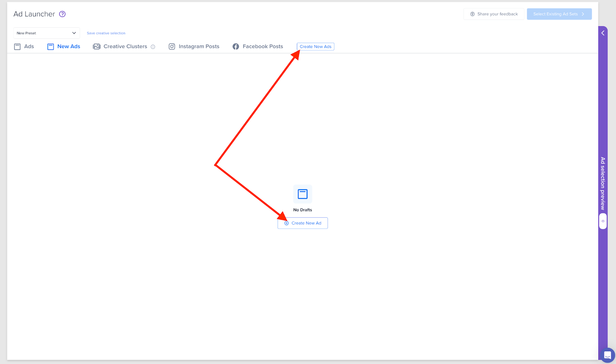616x364 pixels.
Task: Select the Facebook Posts logo icon
Action: tap(236, 46)
